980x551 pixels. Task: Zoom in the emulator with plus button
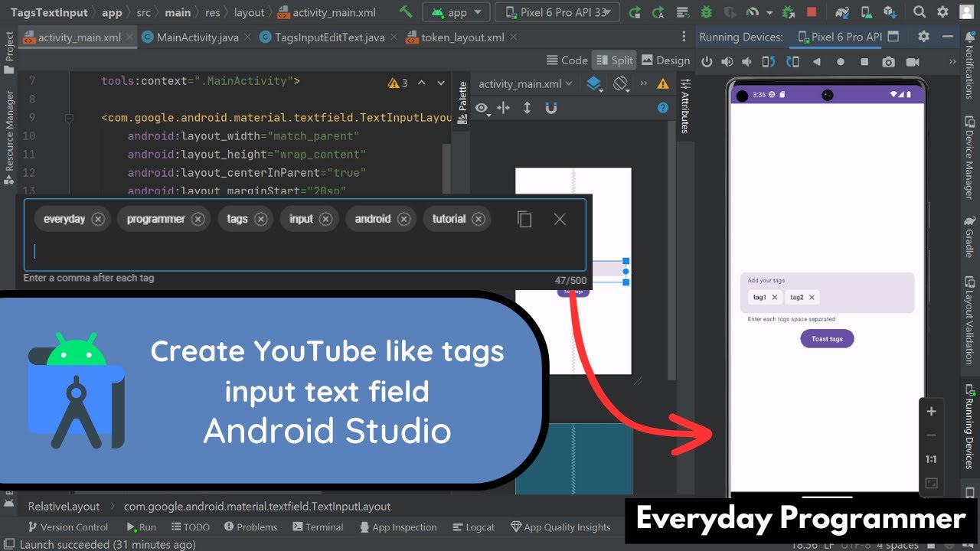(x=931, y=412)
